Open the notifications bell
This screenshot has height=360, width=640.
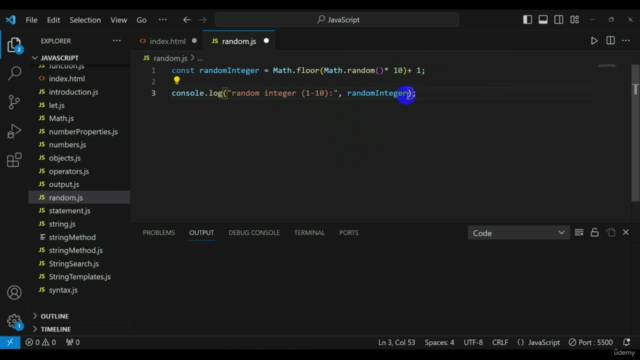[x=627, y=342]
